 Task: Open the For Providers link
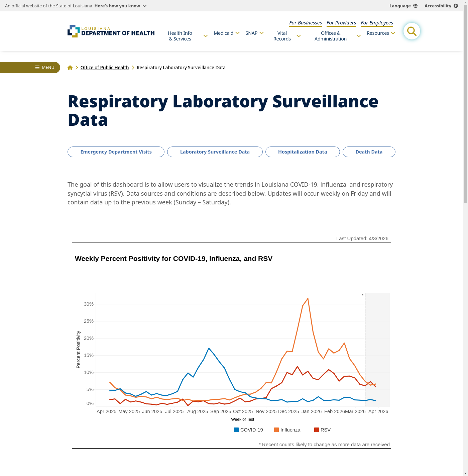[x=341, y=23]
